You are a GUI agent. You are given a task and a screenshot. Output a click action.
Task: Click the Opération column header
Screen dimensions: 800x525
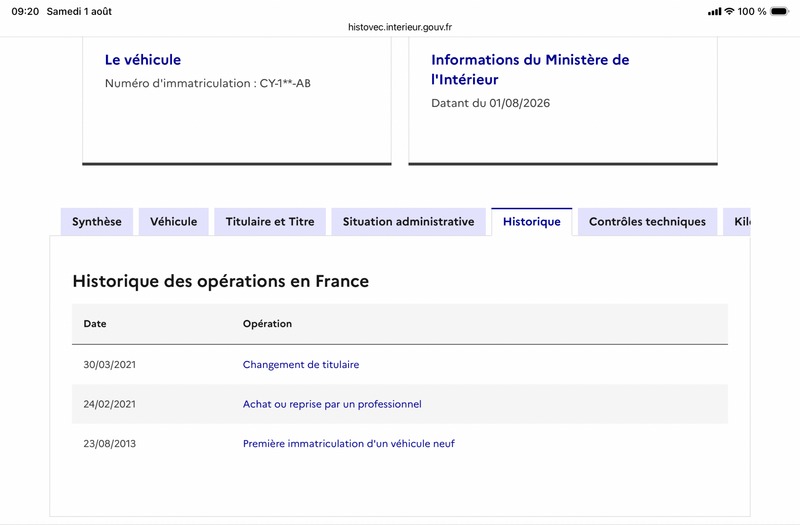coord(267,323)
